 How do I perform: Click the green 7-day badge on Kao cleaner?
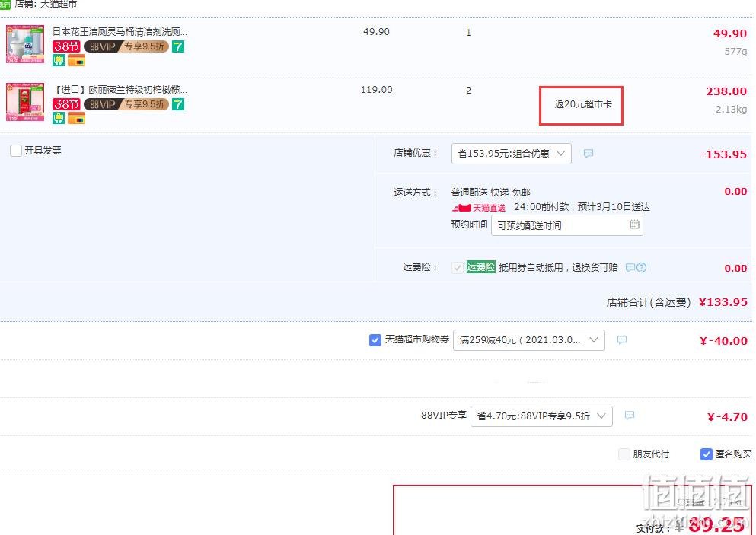point(178,46)
